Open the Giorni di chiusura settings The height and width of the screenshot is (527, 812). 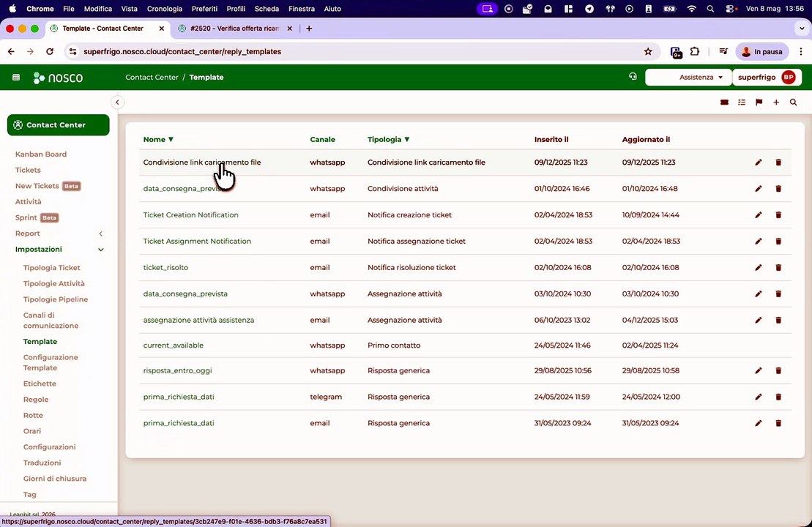55,479
